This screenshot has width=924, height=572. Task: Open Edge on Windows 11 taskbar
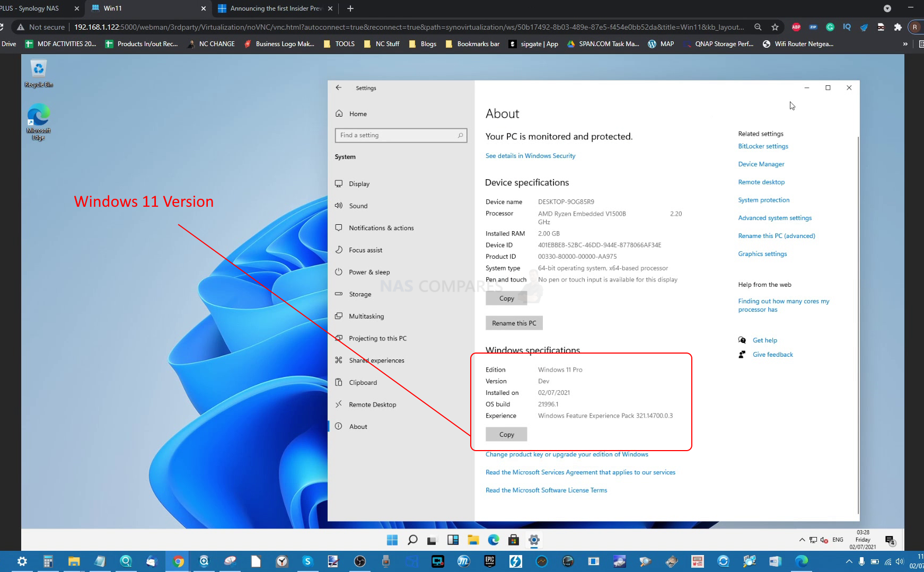(x=494, y=540)
